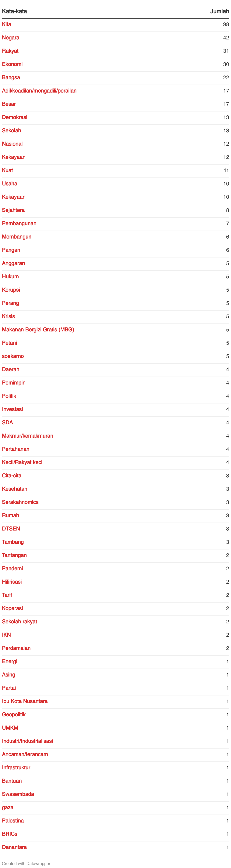Image resolution: width=231 pixels, height=868 pixels.
Task: Select the Sekolah rakyat row
Action: tap(115, 621)
